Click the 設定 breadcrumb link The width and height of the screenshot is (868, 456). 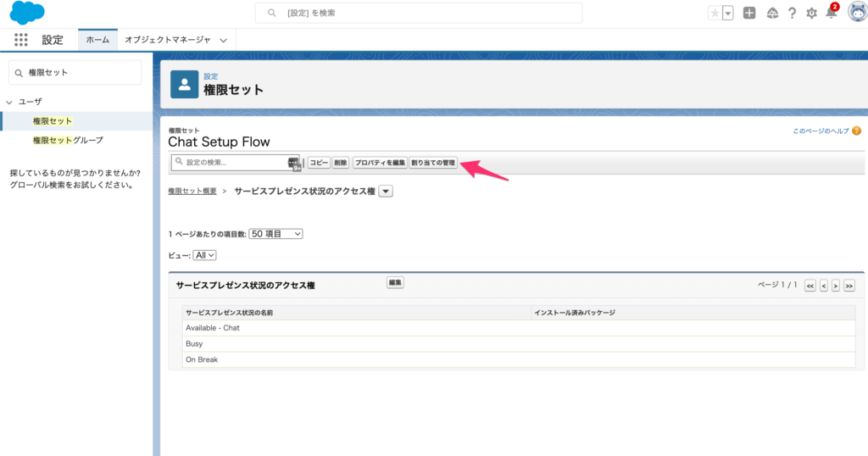pos(210,76)
